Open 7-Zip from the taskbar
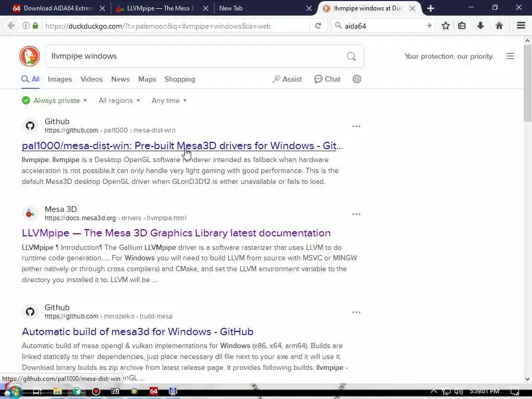 pyautogui.click(x=115, y=391)
